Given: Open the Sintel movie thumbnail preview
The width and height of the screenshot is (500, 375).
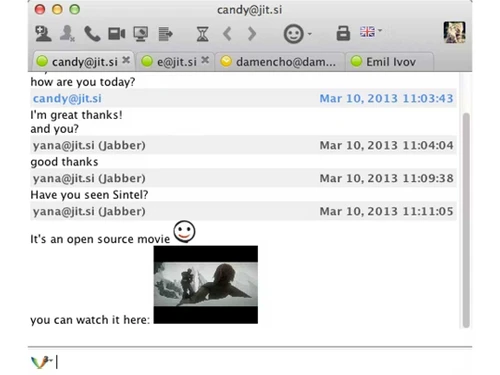Looking at the screenshot, I should 206,285.
